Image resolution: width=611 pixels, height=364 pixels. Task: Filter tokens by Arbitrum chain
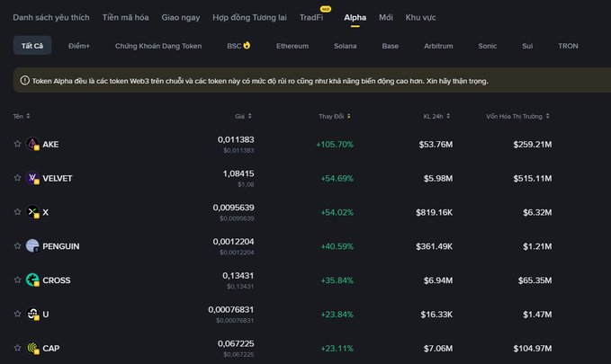pos(438,46)
